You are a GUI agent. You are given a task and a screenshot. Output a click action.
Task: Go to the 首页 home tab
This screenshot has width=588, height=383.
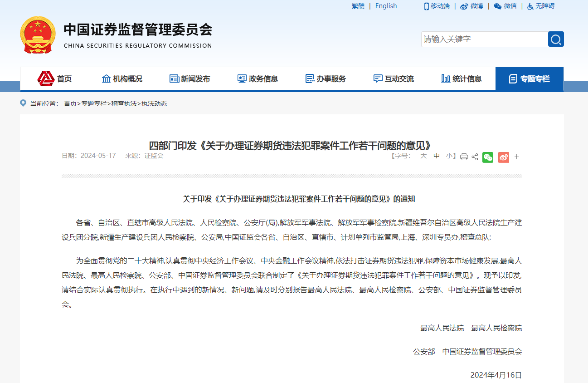(x=54, y=79)
